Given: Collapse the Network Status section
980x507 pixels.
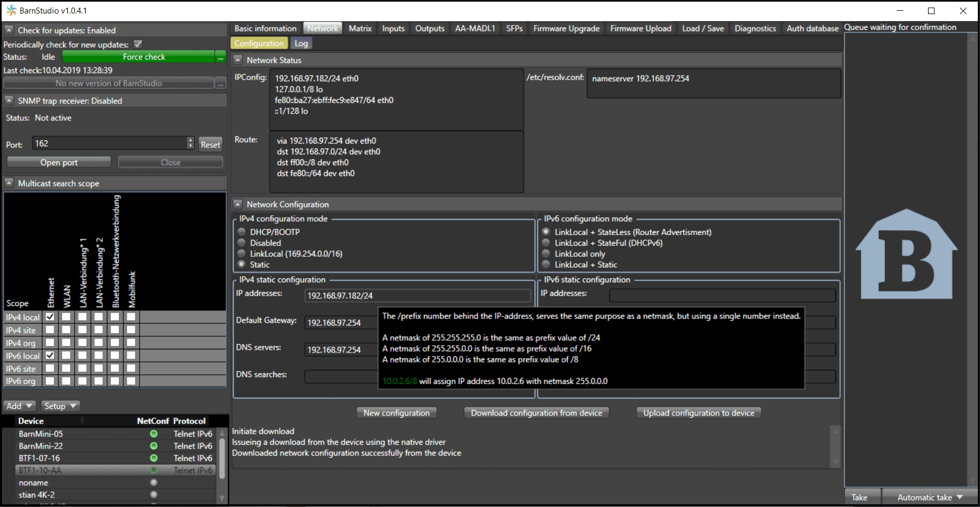Looking at the screenshot, I should [238, 60].
